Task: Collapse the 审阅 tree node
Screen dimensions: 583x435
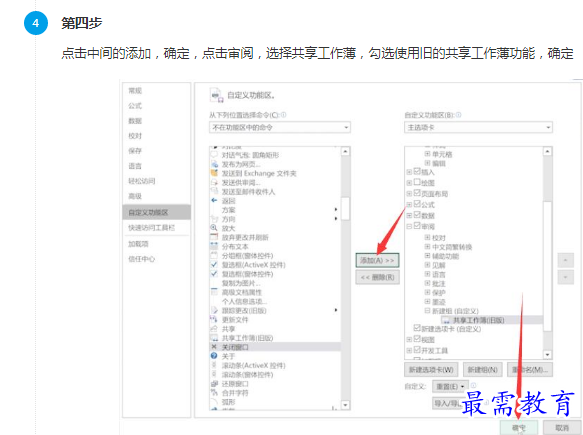Action: pos(409,226)
